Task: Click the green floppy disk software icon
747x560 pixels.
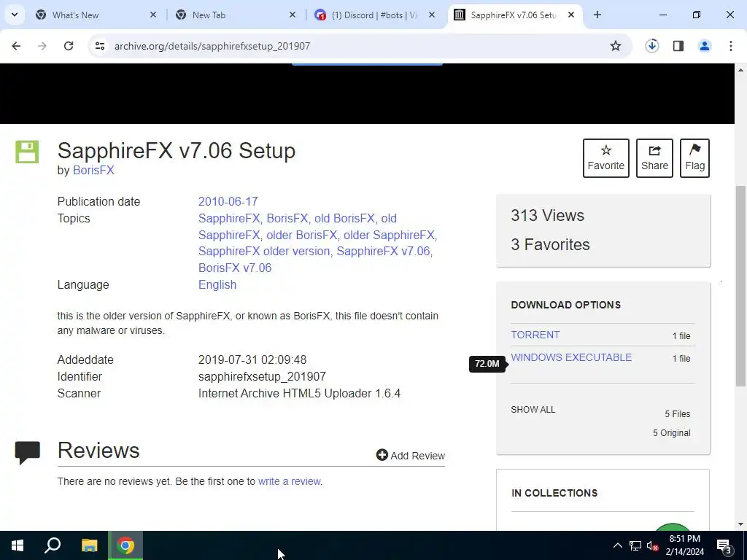Action: [x=27, y=152]
